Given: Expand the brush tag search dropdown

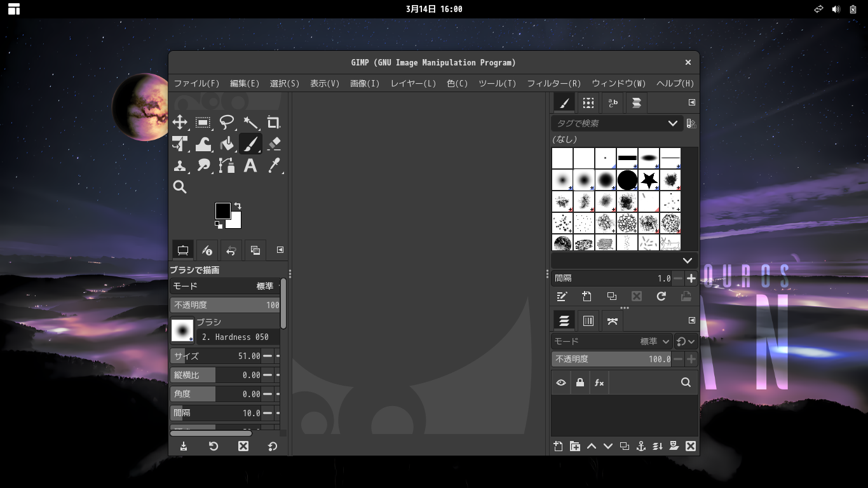Looking at the screenshot, I should pyautogui.click(x=672, y=123).
